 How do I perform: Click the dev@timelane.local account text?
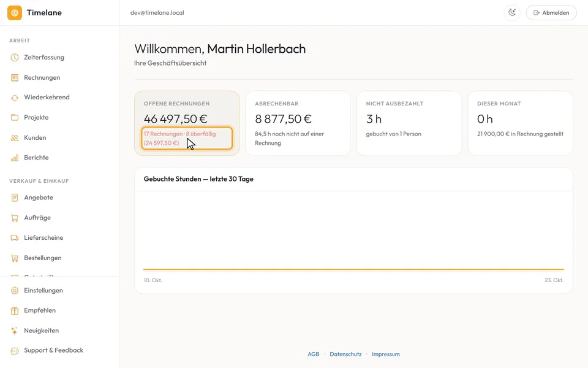pyautogui.click(x=157, y=13)
